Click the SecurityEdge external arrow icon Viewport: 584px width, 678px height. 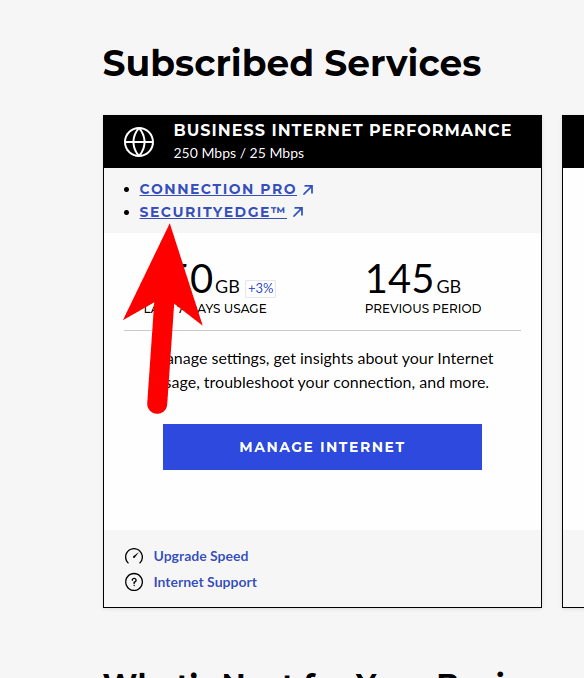298,212
